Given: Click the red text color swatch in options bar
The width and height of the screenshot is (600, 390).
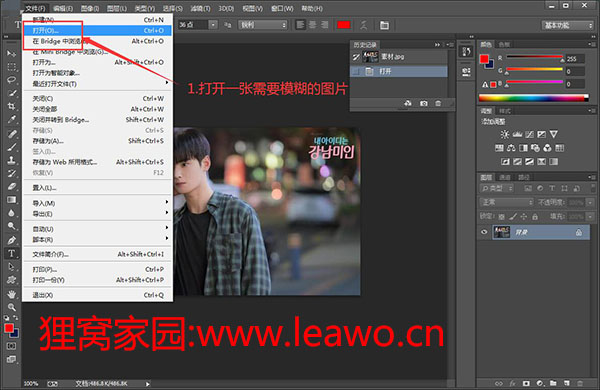Looking at the screenshot, I should click(344, 25).
